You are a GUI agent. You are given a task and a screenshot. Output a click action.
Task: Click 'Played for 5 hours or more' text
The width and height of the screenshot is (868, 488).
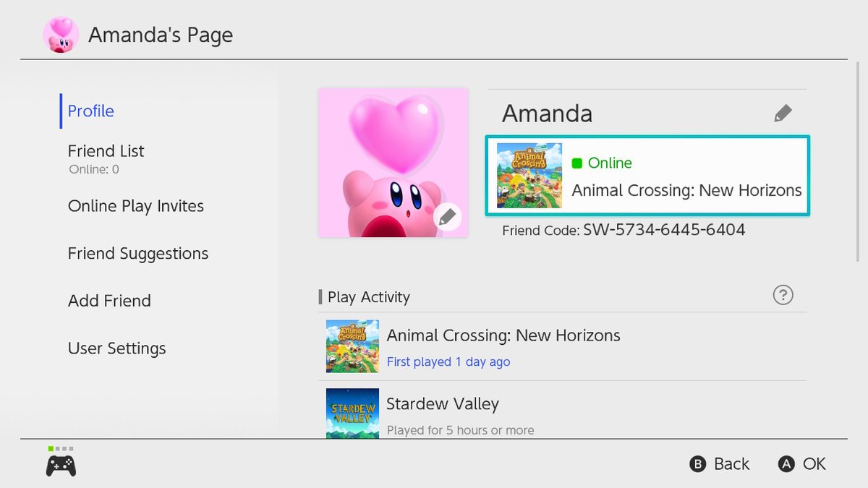click(460, 430)
